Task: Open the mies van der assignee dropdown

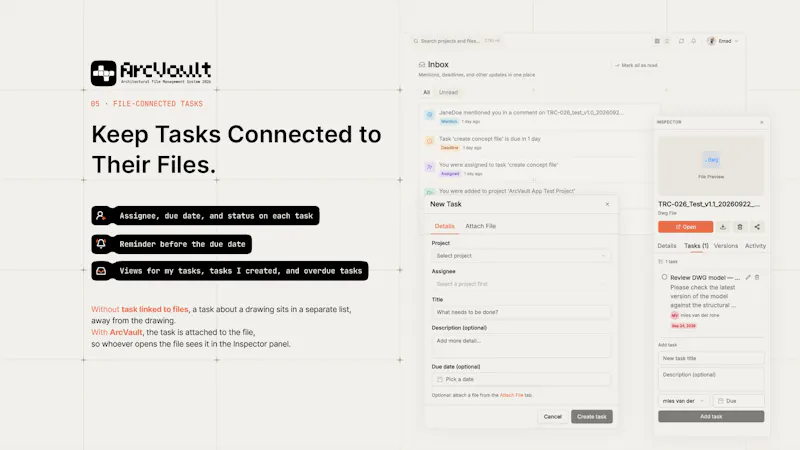Action: point(683,401)
